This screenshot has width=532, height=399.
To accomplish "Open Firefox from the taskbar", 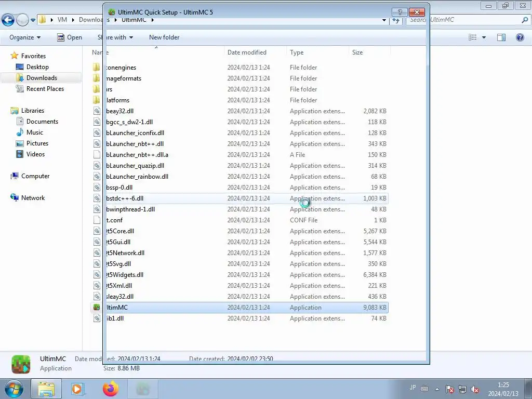I will point(110,389).
